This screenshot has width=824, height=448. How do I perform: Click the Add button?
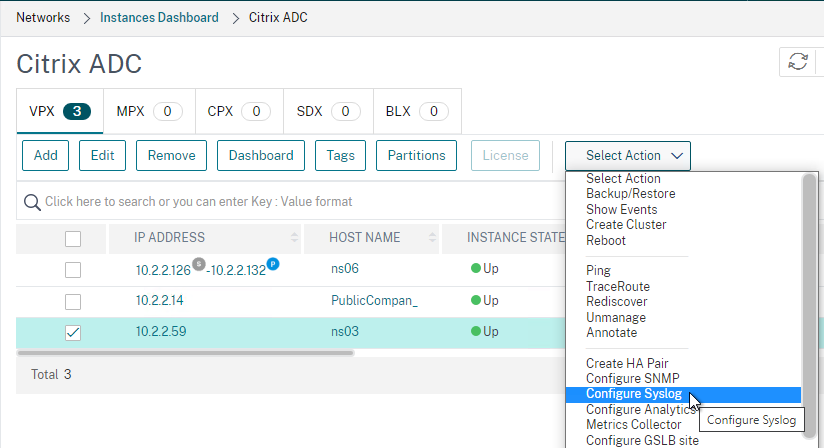(45, 155)
